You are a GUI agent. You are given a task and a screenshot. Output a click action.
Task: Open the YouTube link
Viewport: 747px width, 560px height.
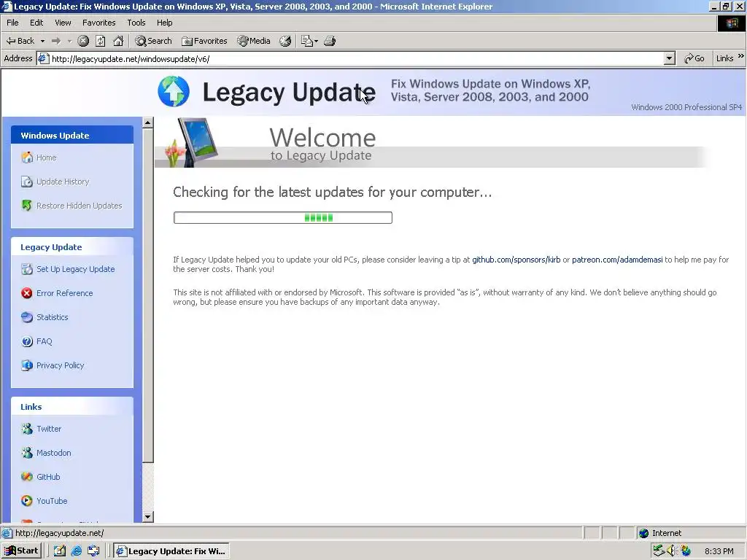(52, 501)
